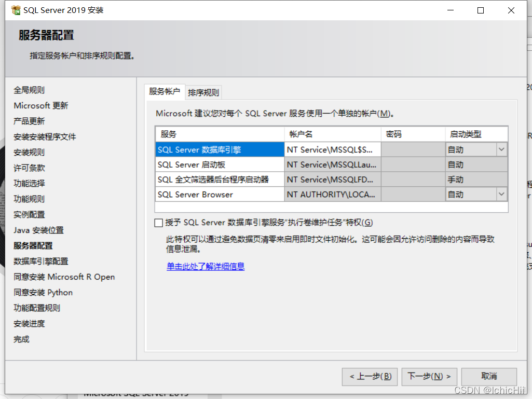
Task: Click the 服务 column header
Action: (x=220, y=134)
